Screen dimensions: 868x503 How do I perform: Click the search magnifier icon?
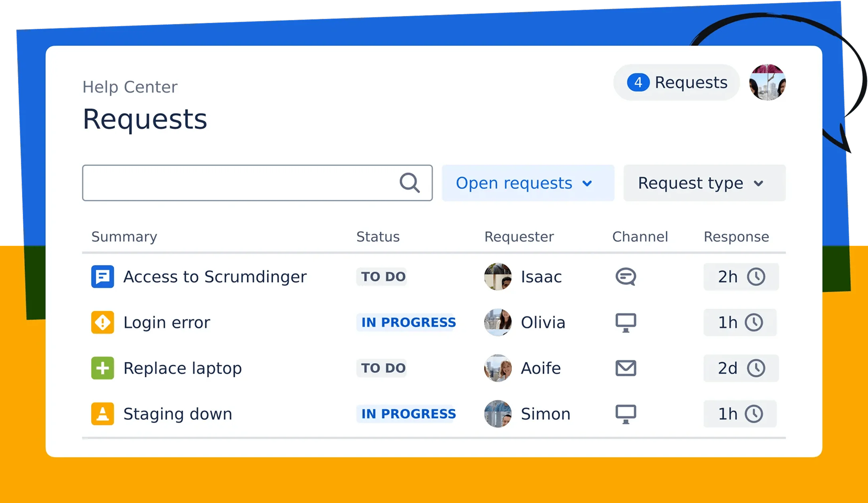pos(409,183)
